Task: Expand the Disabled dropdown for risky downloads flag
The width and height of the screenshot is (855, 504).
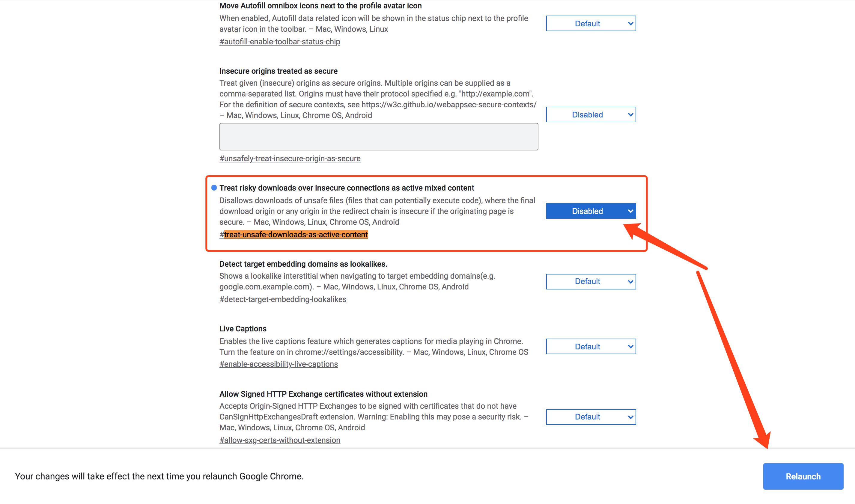Action: click(591, 211)
